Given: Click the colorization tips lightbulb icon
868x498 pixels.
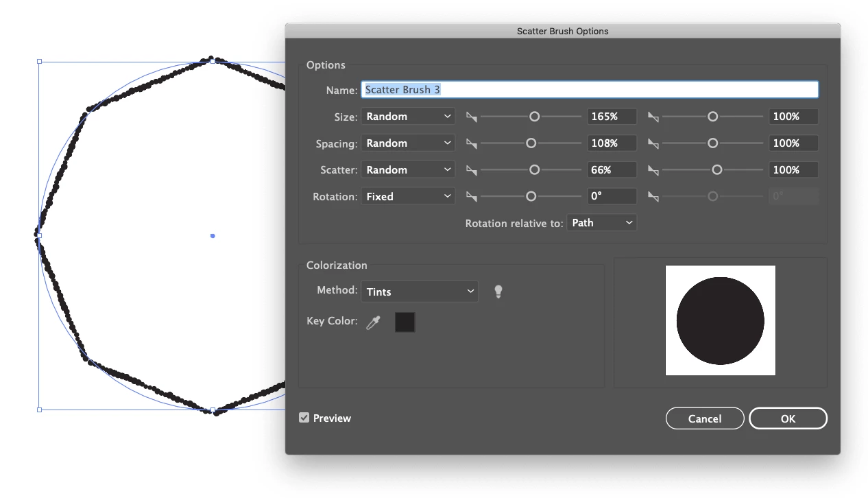Looking at the screenshot, I should [498, 292].
